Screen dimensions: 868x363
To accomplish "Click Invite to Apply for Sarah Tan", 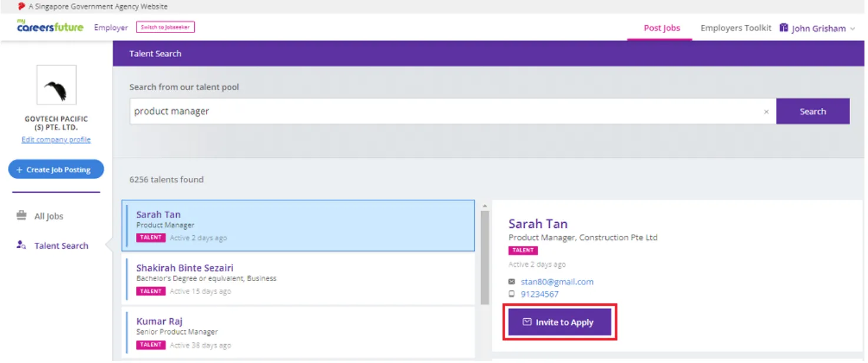I will pos(559,322).
